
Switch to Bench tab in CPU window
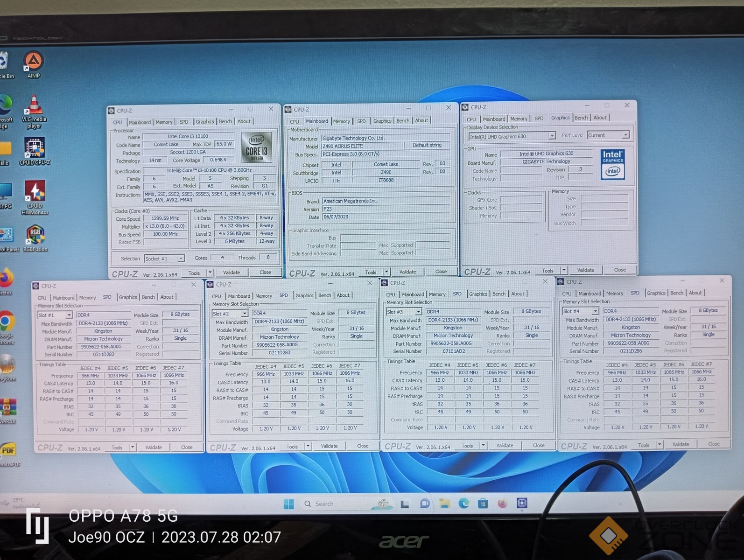[225, 121]
